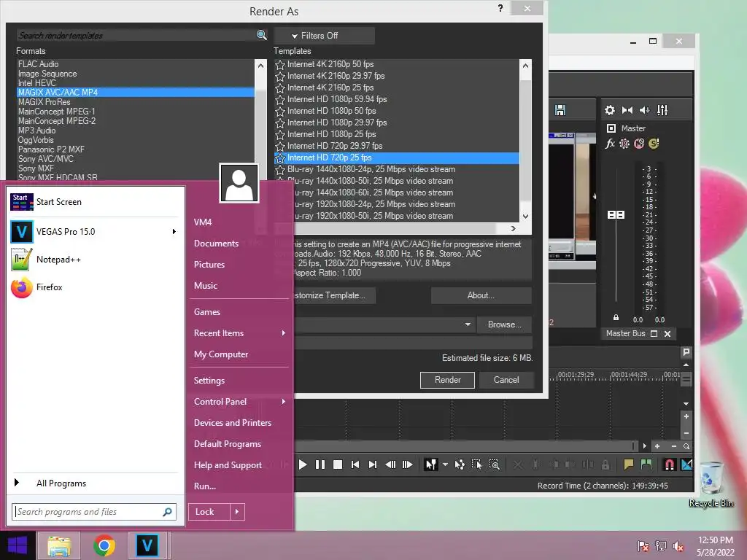Stop playback with the square Stop button
This screenshot has width=747, height=560.
point(338,464)
